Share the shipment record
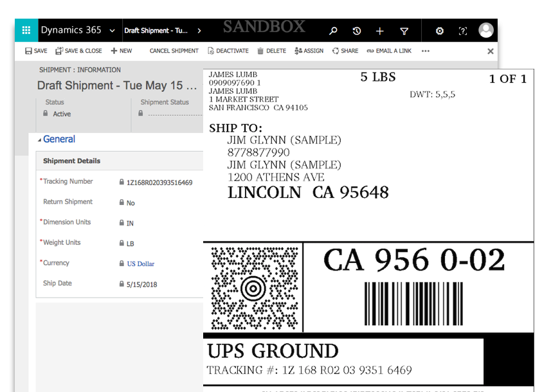The height and width of the screenshot is (392, 551). tap(345, 51)
